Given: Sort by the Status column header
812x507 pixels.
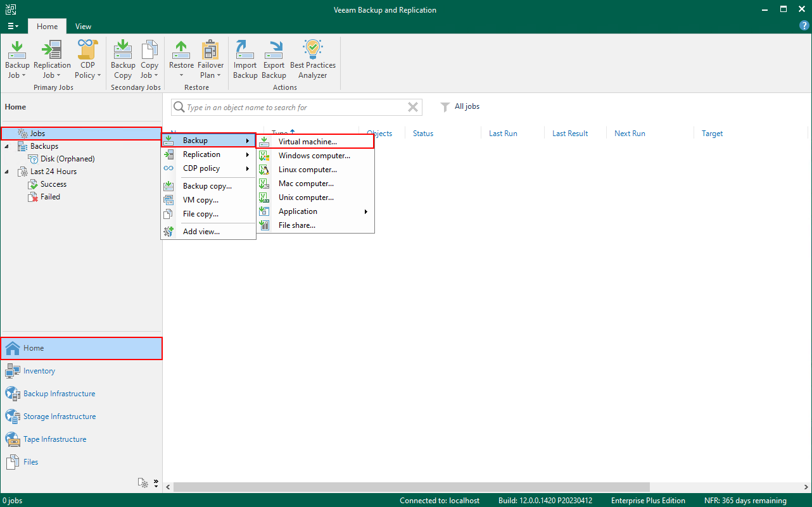Looking at the screenshot, I should point(423,134).
